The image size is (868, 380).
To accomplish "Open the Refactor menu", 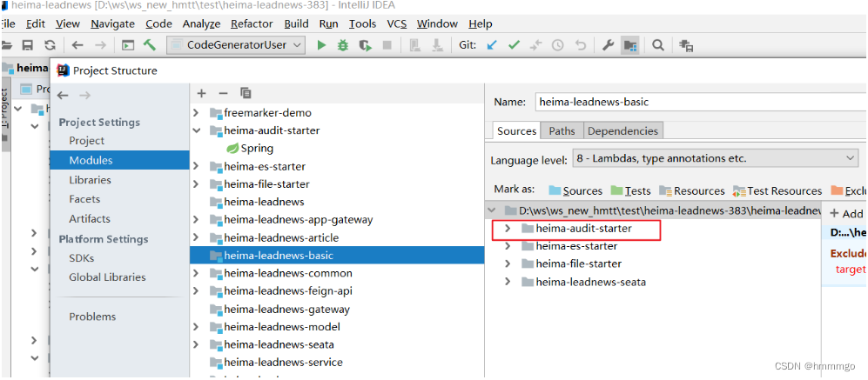I will click(252, 23).
